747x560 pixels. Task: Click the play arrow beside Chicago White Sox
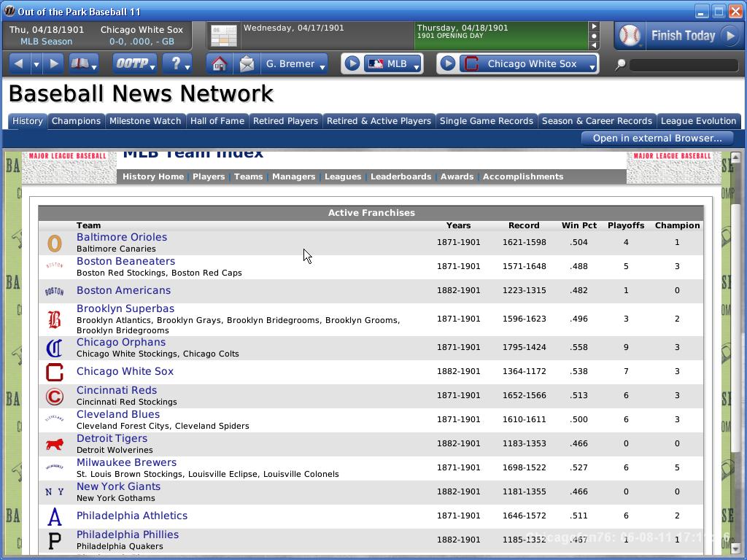pos(448,64)
